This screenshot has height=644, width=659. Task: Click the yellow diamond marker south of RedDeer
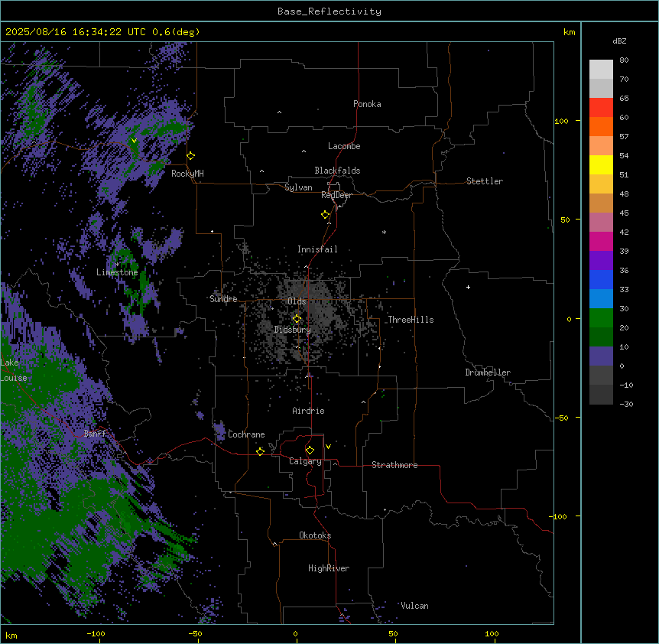tap(326, 215)
